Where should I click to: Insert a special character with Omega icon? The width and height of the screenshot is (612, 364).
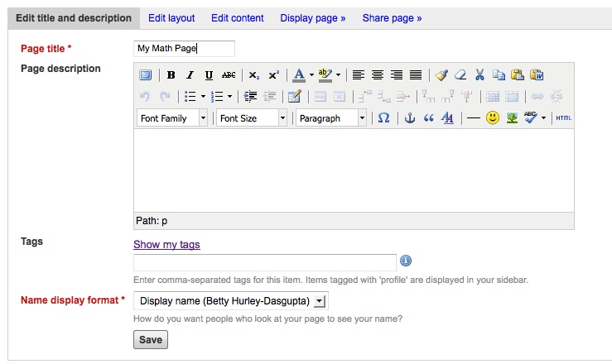[383, 118]
